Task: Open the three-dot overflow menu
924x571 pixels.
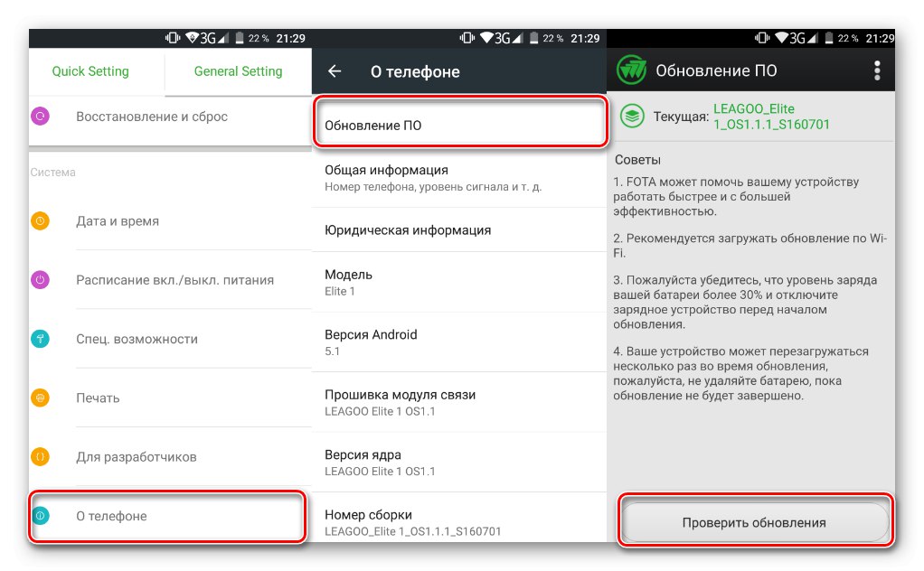Action: [877, 70]
